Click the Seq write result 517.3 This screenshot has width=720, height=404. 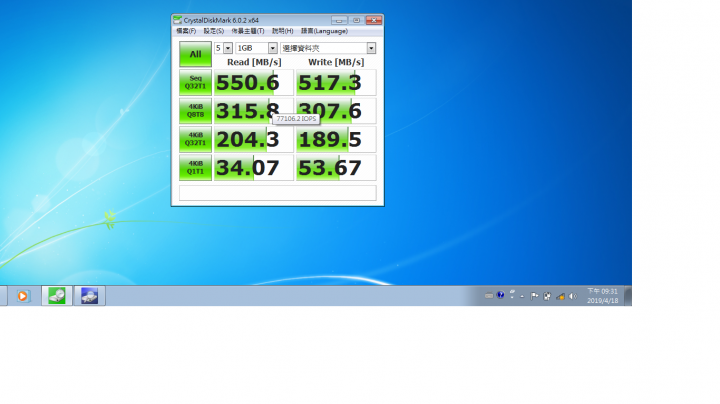coord(336,83)
